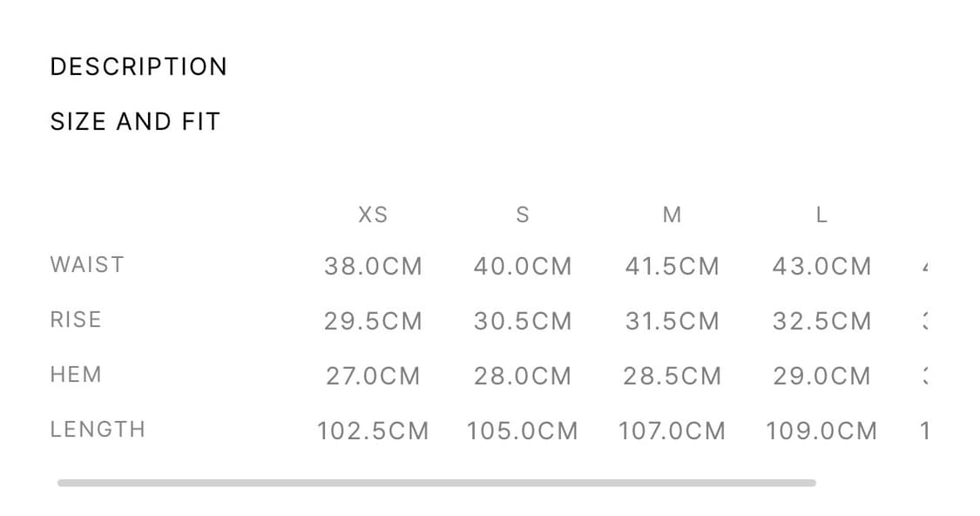
Task: Select the LENGTH row label
Action: point(98,430)
